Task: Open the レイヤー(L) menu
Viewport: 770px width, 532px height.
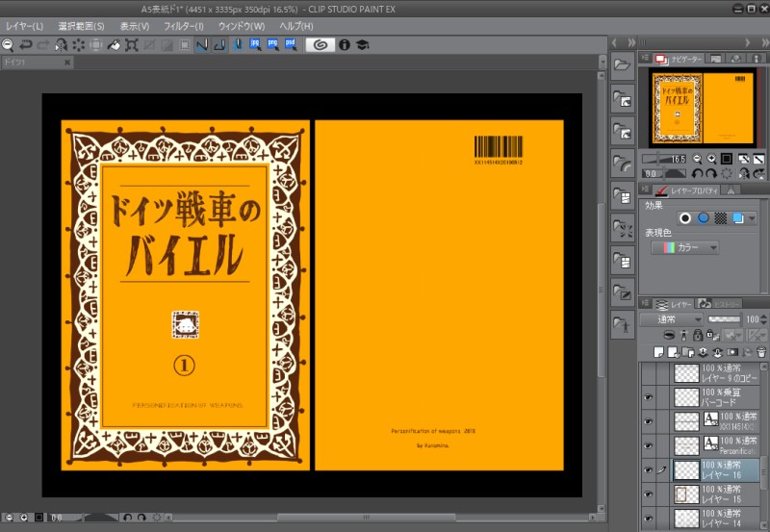Action: pyautogui.click(x=25, y=26)
